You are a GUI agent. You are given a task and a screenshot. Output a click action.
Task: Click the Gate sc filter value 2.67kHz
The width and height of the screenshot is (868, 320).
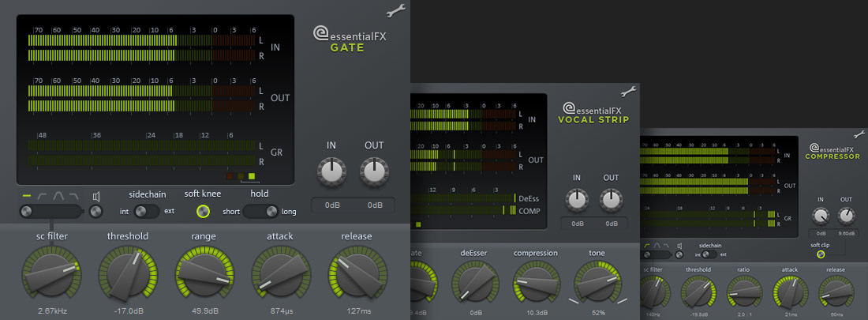(53, 311)
